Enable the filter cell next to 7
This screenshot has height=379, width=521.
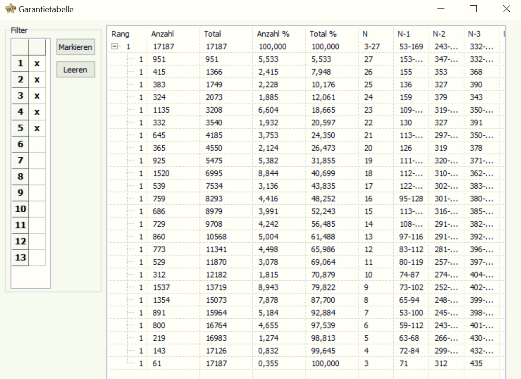tap(37, 160)
